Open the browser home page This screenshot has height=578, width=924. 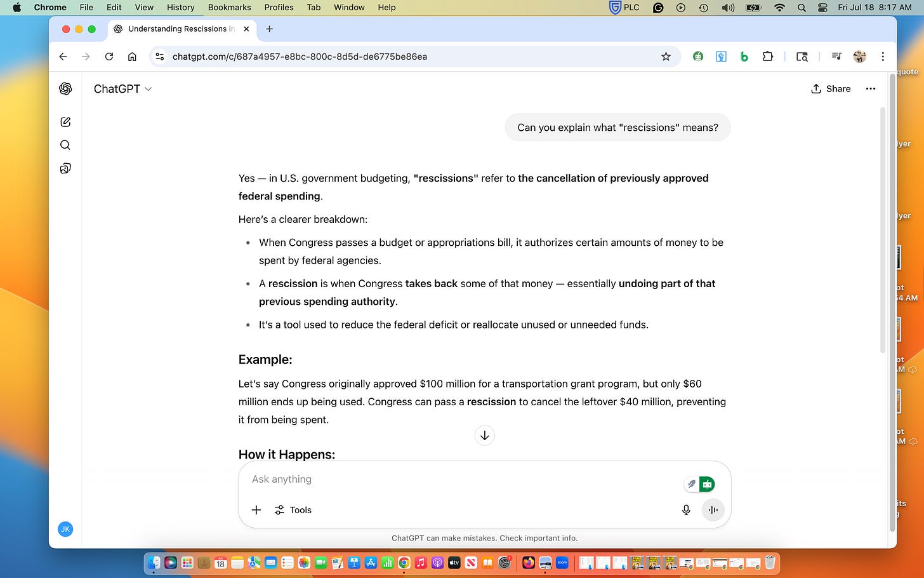point(132,57)
